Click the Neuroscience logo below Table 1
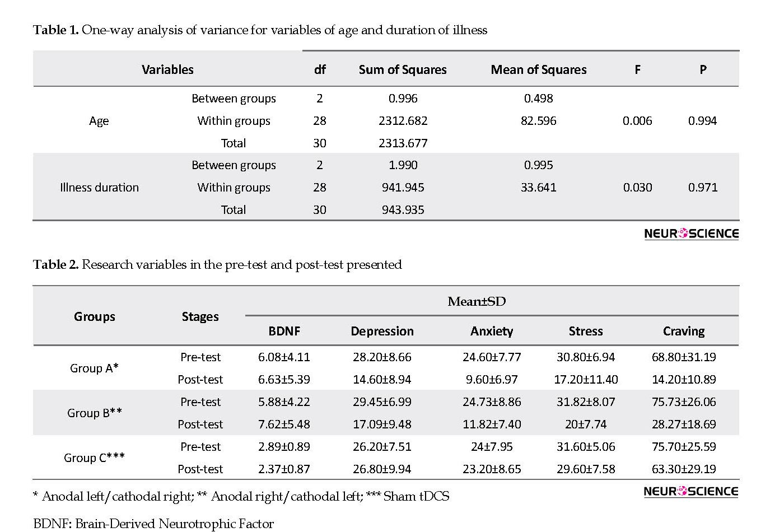This screenshot has width=770, height=532. click(691, 234)
